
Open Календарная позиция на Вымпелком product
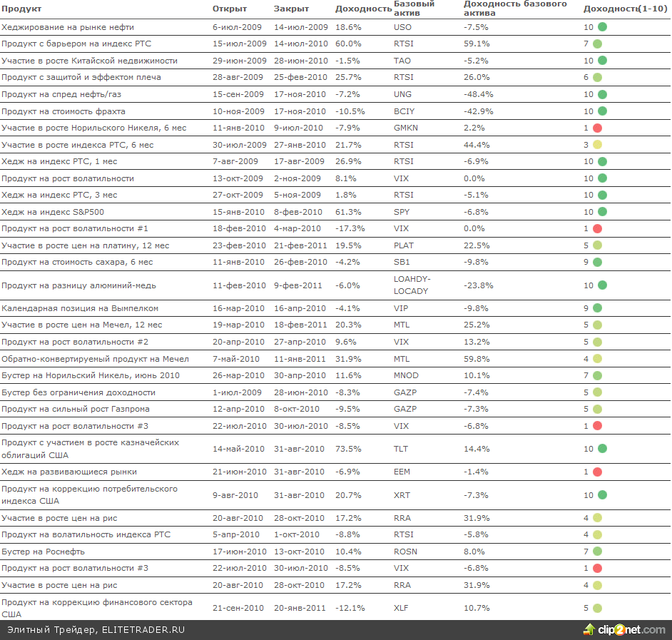point(80,308)
